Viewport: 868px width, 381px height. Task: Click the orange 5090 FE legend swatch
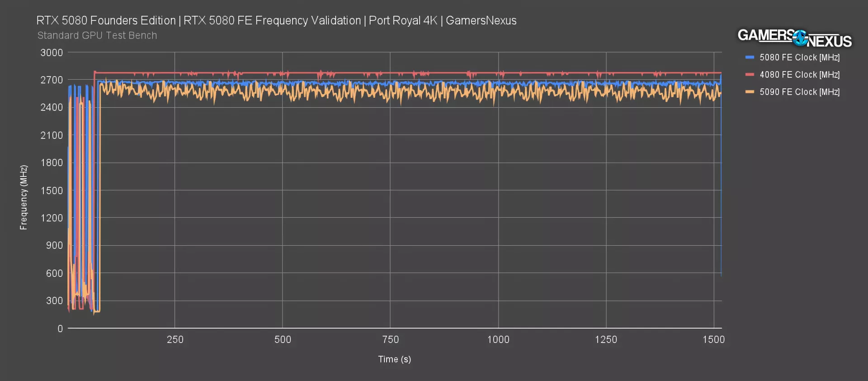[750, 92]
